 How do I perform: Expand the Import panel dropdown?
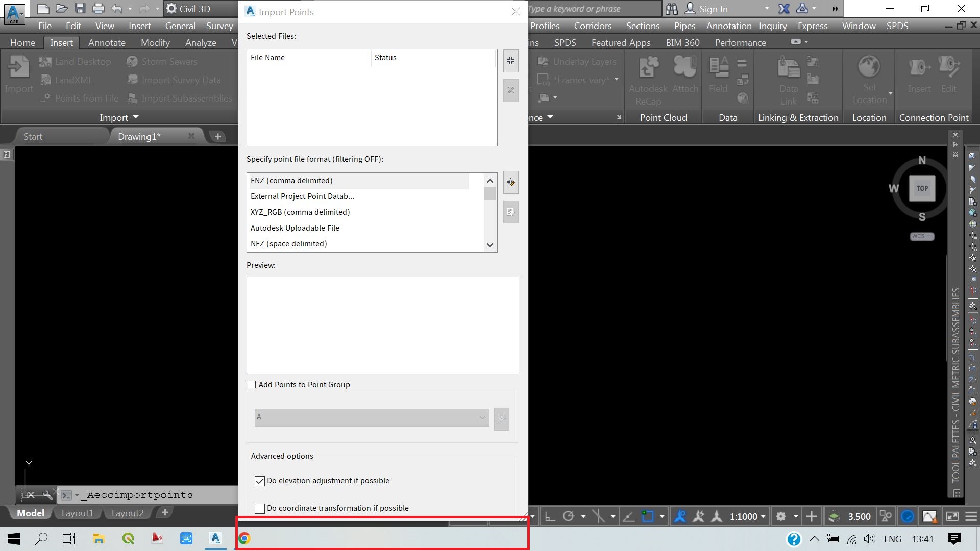(x=119, y=118)
